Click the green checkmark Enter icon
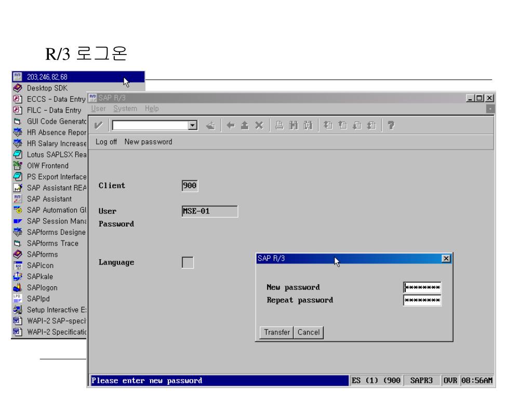 [99, 126]
